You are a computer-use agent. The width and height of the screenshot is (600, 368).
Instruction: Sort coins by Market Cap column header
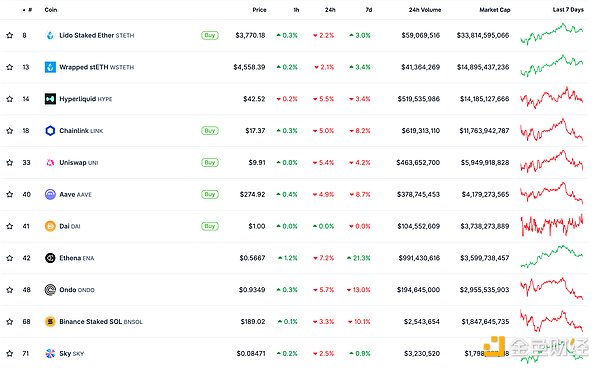pyautogui.click(x=495, y=10)
